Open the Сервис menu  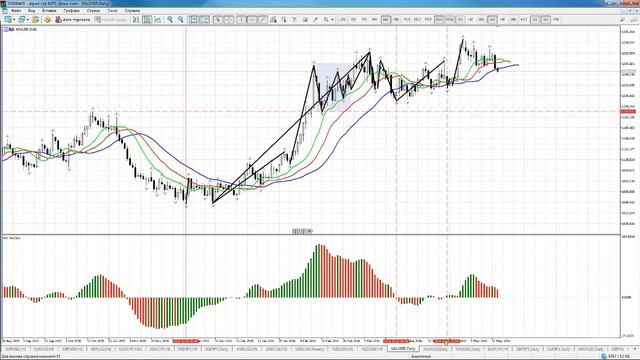tap(93, 11)
